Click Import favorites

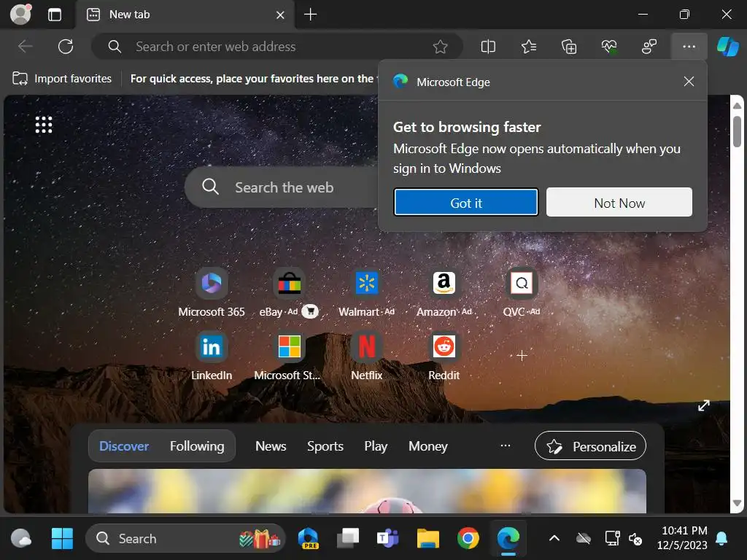(x=62, y=79)
